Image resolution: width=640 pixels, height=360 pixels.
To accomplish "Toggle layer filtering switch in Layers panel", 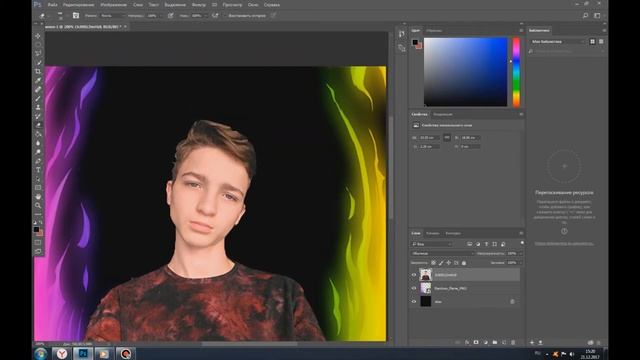I will [x=522, y=243].
